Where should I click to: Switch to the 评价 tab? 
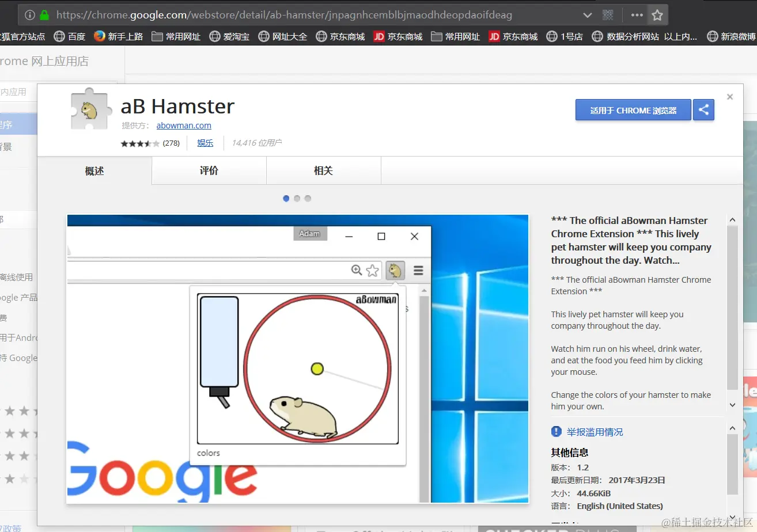209,171
